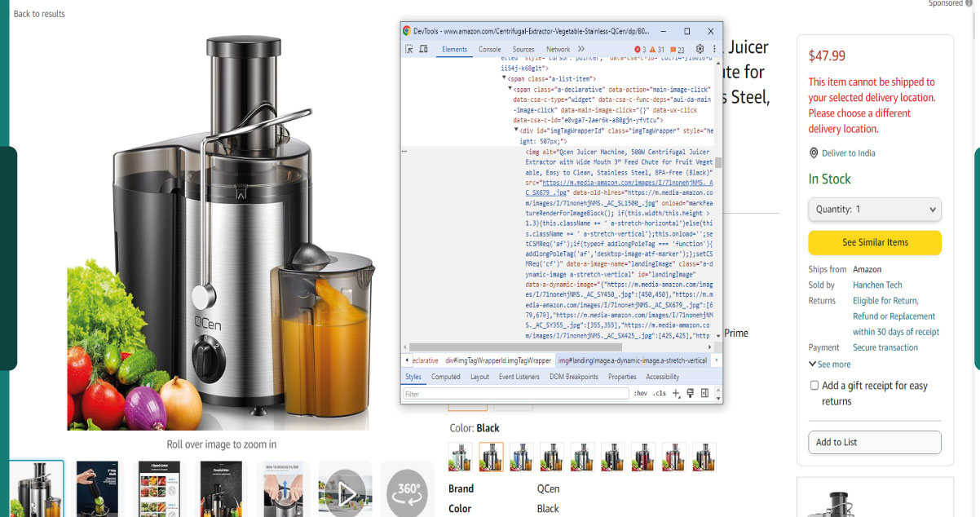This screenshot has width=980, height=517.
Task: Open the Quantity dropdown
Action: [x=874, y=210]
